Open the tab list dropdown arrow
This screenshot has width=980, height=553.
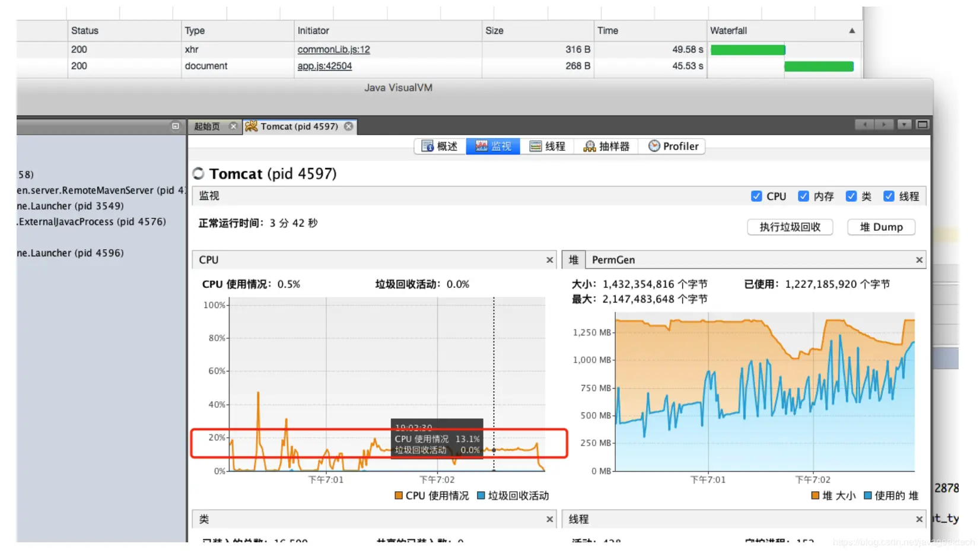[x=904, y=125]
